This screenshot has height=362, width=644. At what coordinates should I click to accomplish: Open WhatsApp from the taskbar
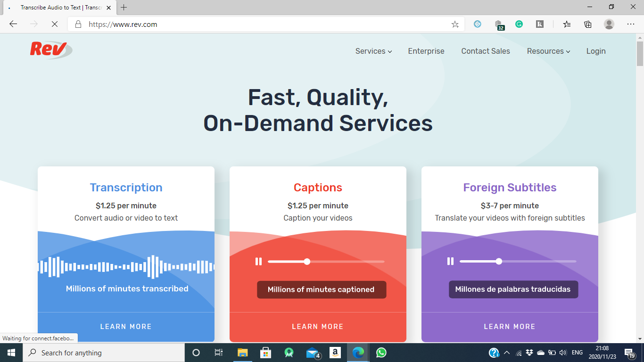(x=381, y=353)
